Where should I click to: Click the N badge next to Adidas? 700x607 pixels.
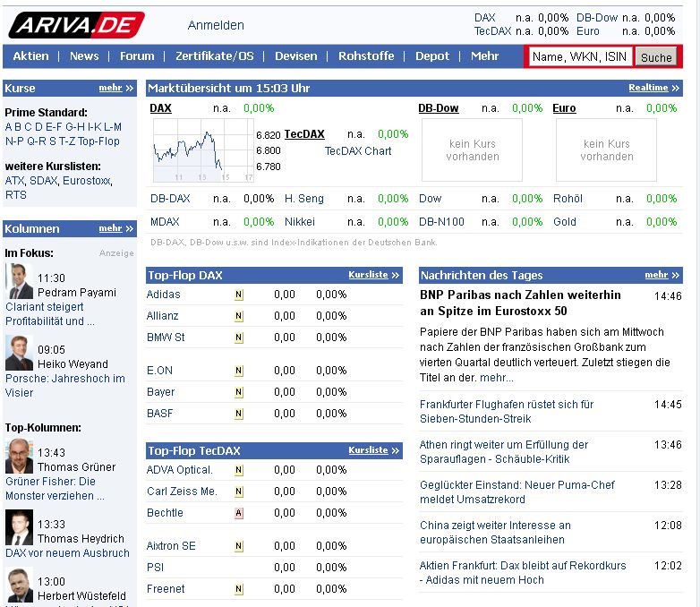coord(239,295)
